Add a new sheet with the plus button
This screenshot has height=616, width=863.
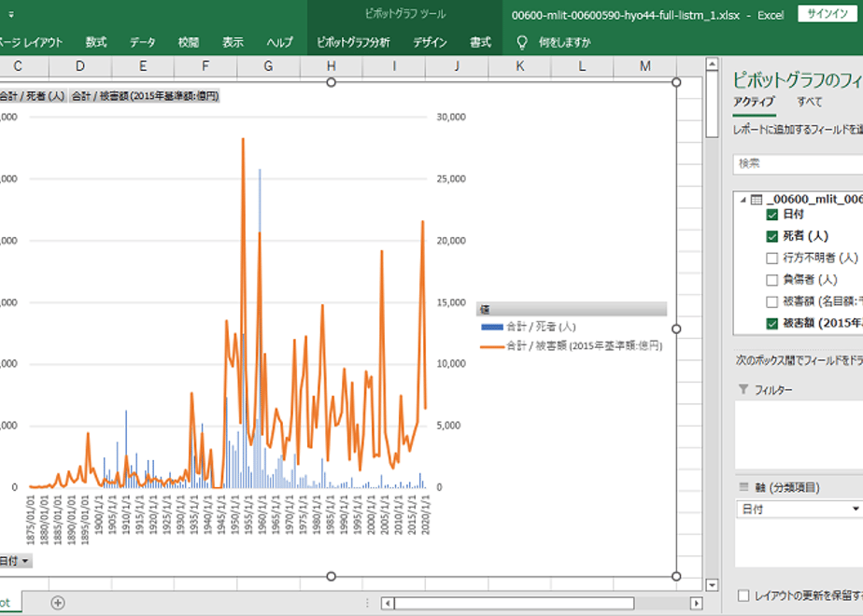[58, 603]
